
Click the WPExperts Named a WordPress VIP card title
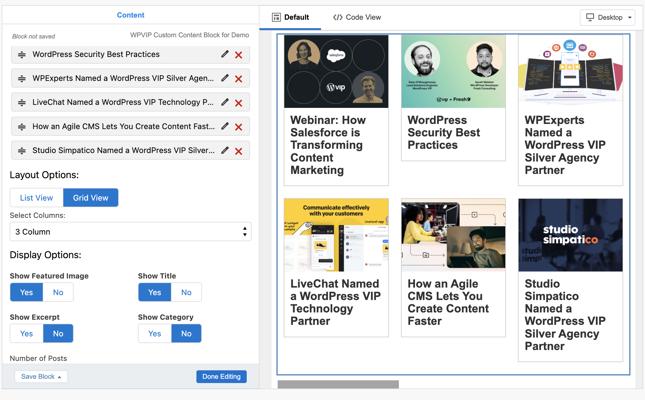pos(565,145)
